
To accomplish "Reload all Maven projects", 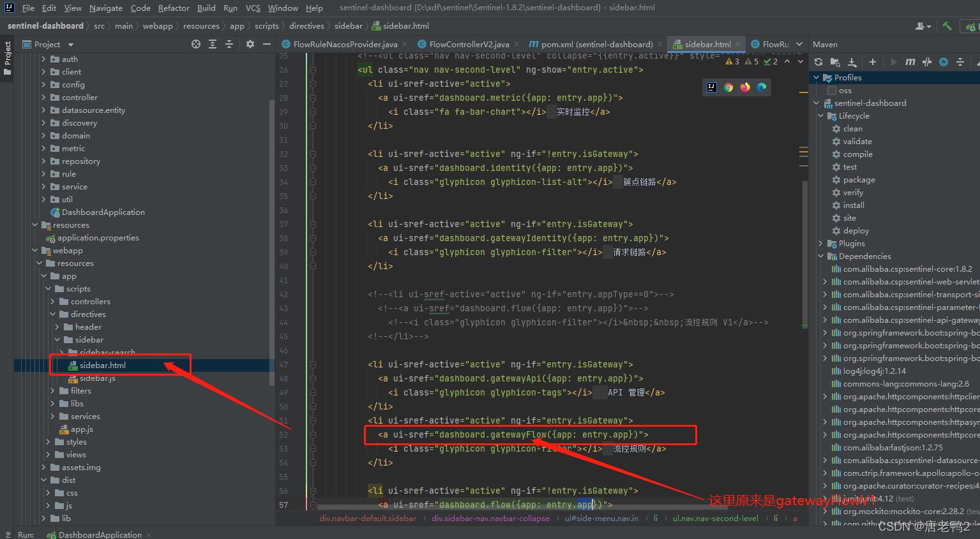I will pyautogui.click(x=818, y=62).
